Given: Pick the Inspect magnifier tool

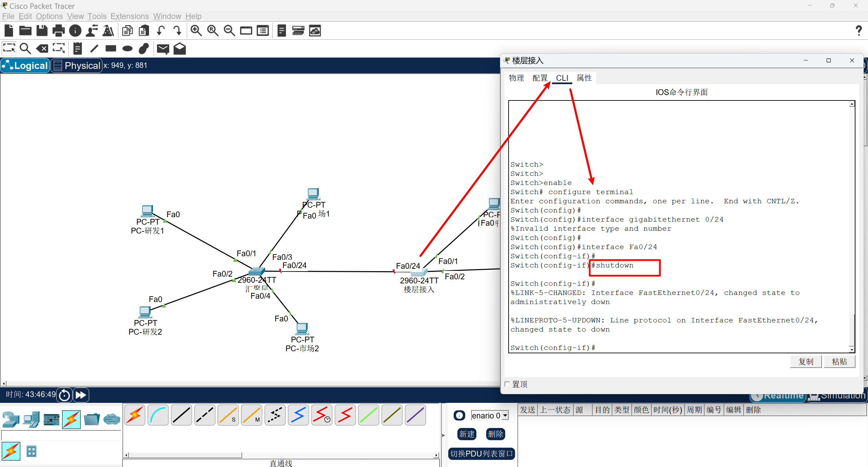Looking at the screenshot, I should (x=25, y=49).
